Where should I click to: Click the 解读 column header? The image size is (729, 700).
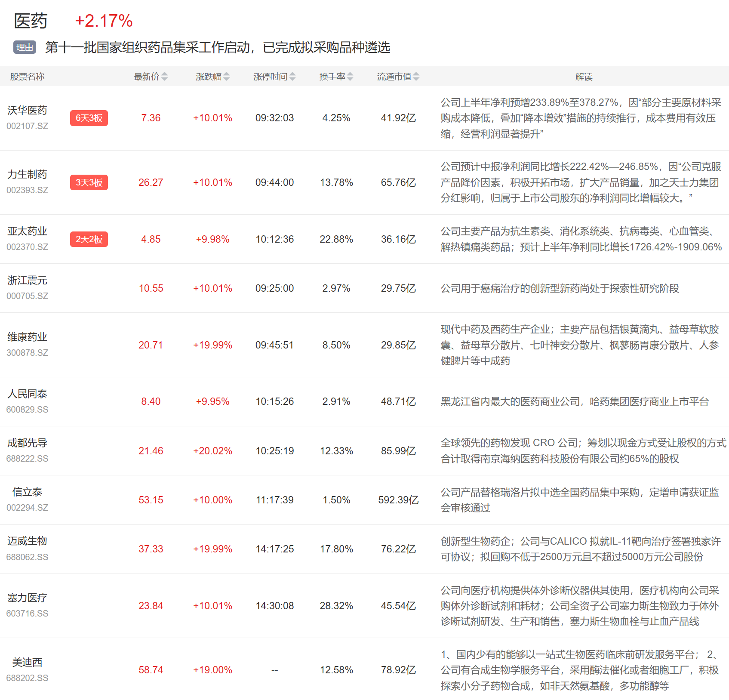coord(584,77)
